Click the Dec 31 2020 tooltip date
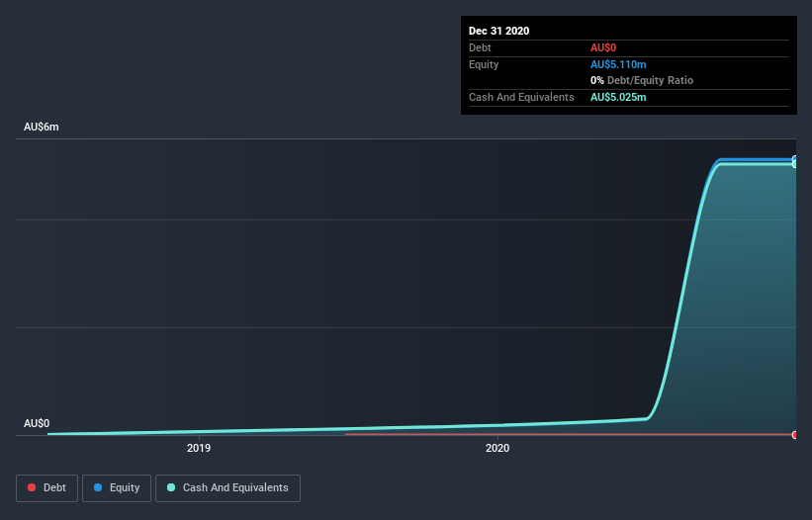 (x=498, y=31)
